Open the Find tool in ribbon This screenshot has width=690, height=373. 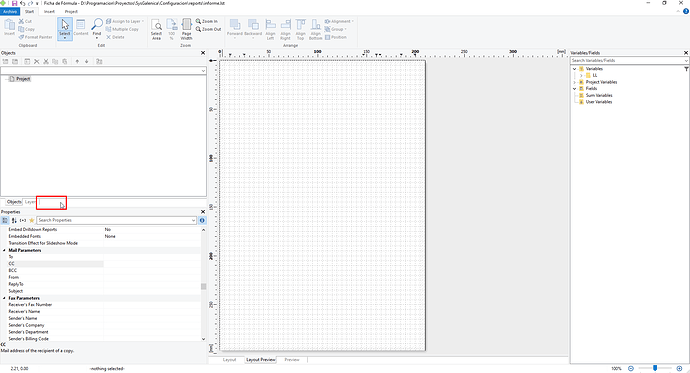coord(97,28)
